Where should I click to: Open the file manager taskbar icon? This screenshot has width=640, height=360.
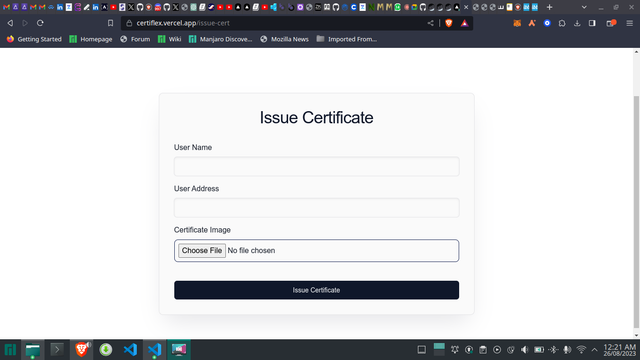tap(32, 350)
